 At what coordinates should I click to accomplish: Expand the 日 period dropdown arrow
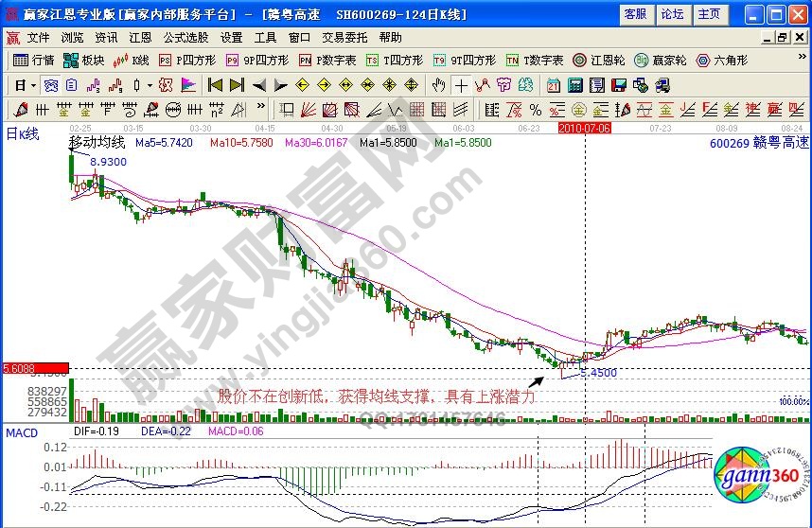[x=34, y=85]
